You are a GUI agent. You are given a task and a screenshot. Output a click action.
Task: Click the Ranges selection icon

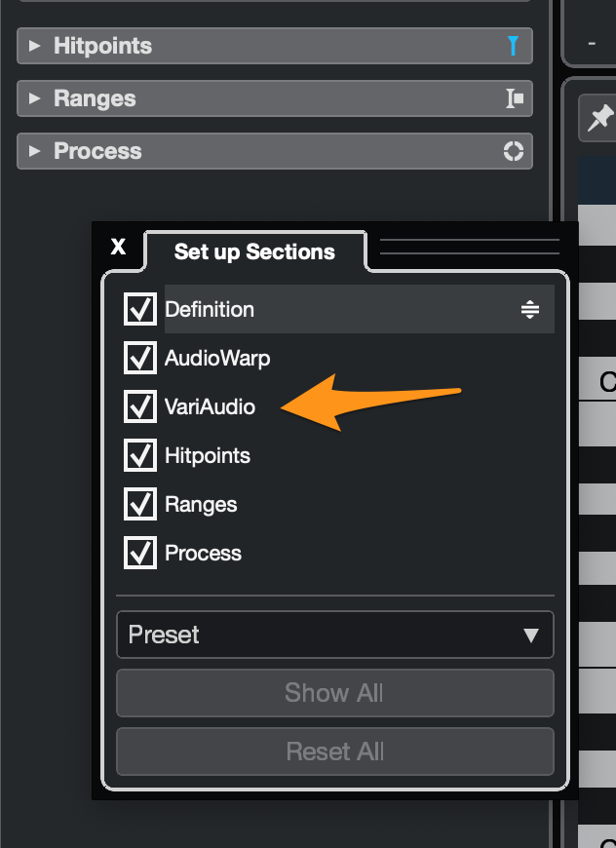(514, 98)
